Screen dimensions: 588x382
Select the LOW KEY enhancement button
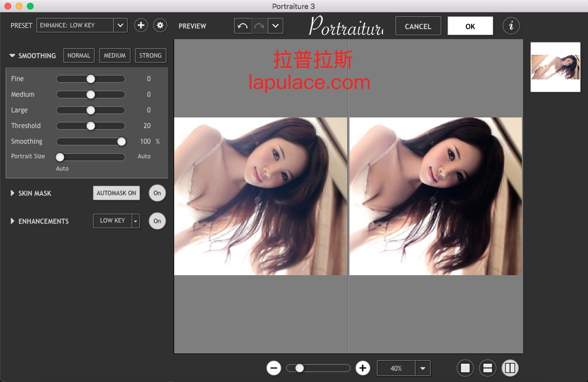click(112, 221)
